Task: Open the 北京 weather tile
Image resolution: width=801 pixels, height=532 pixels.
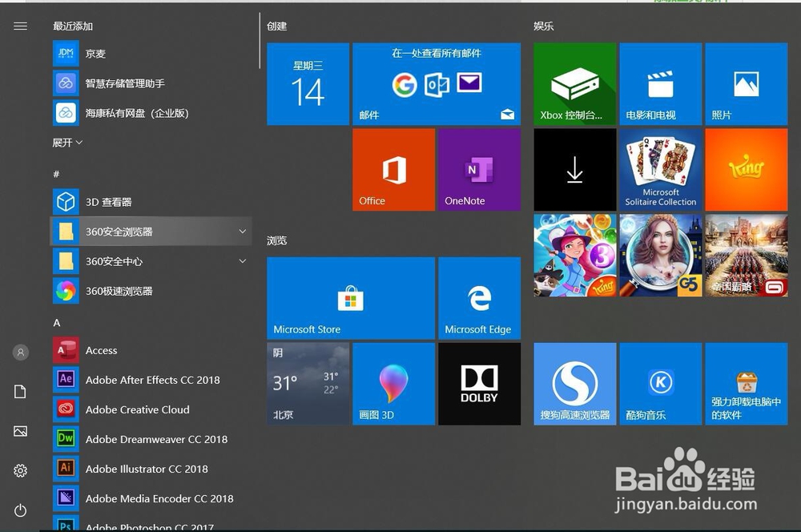Action: click(x=308, y=384)
